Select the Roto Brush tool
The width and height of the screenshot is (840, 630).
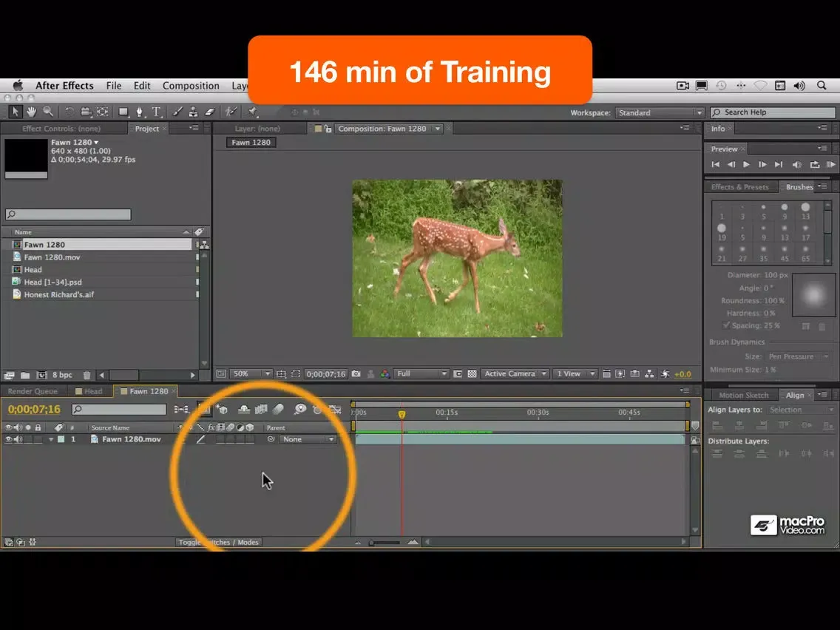point(231,112)
